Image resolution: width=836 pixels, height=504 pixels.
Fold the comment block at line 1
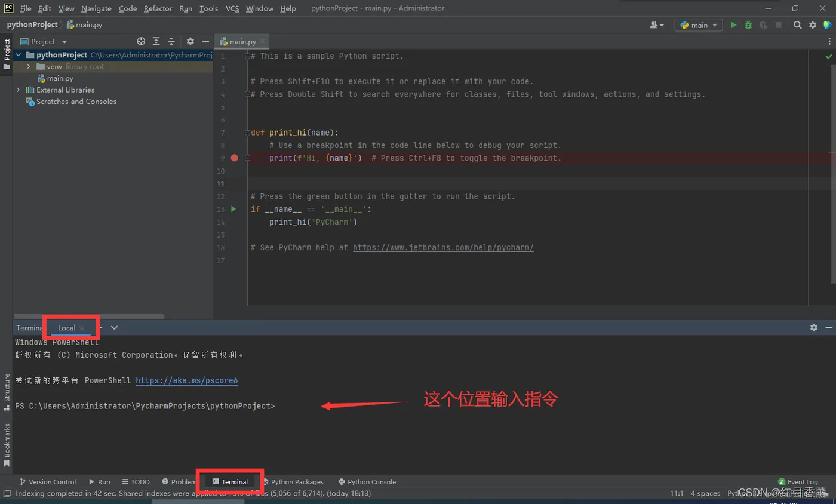(247, 56)
